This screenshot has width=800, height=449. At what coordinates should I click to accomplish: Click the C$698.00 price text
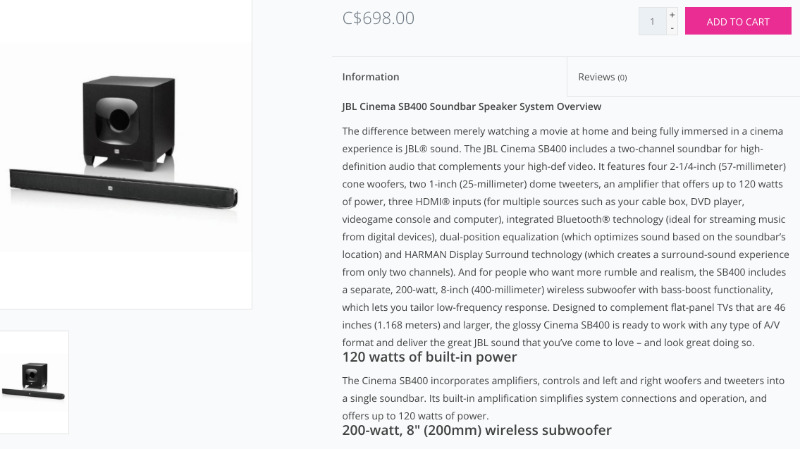pyautogui.click(x=378, y=18)
